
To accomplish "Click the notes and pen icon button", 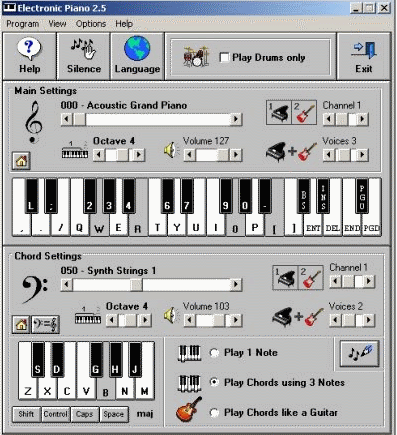I will pyautogui.click(x=359, y=353).
